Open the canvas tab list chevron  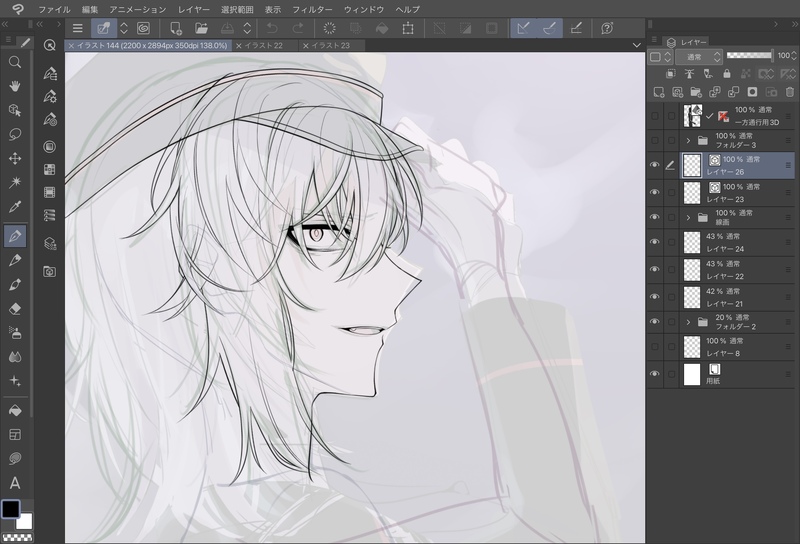point(636,45)
